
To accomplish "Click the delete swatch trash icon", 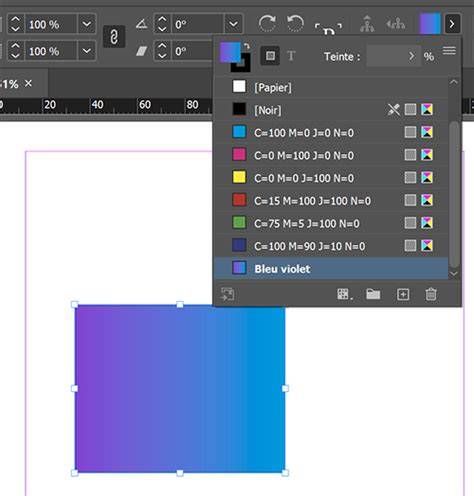I will (431, 294).
